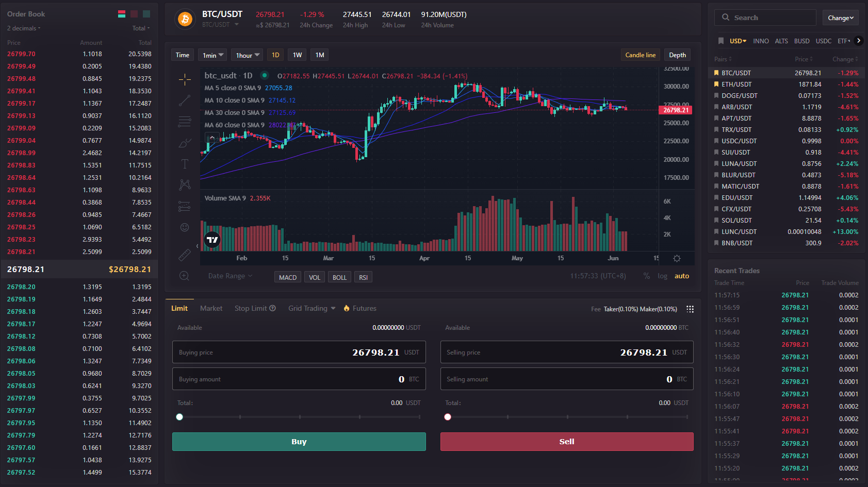Screen dimensions: 868x487
Task: Expand the BTC/USDT pair selector
Action: point(237,25)
